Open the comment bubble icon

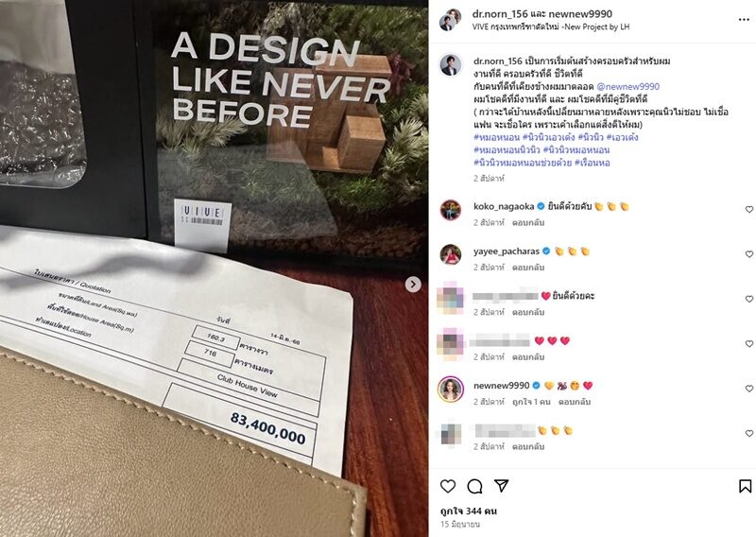coord(475,486)
